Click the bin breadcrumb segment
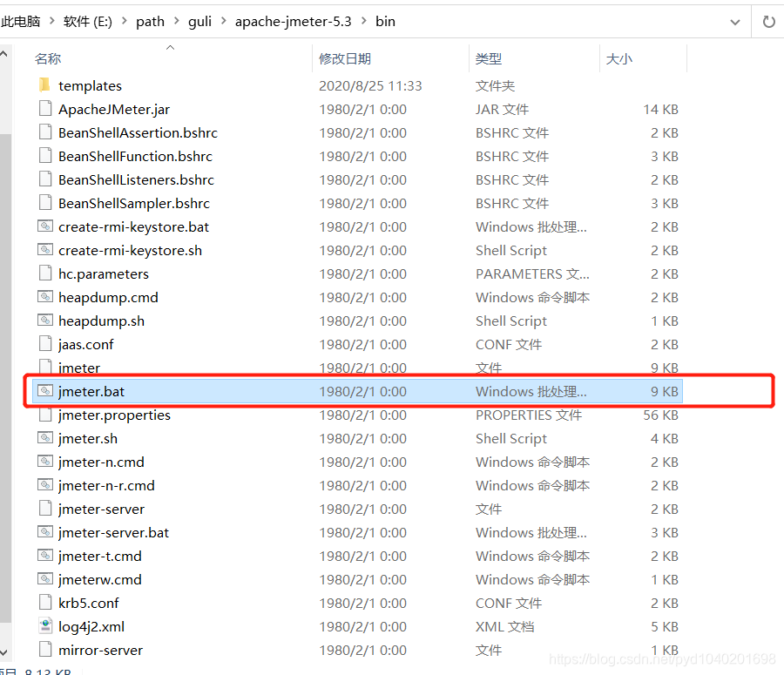784x675 pixels. [x=385, y=22]
